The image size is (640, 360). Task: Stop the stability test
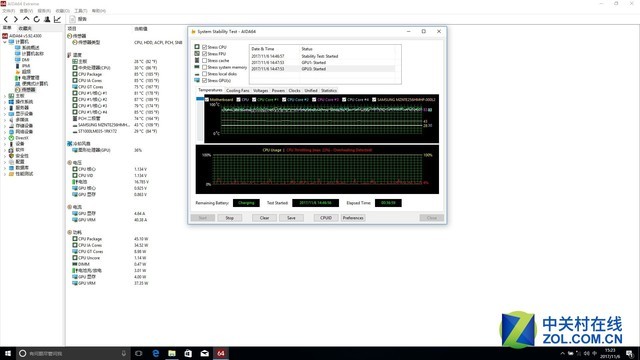pos(229,218)
